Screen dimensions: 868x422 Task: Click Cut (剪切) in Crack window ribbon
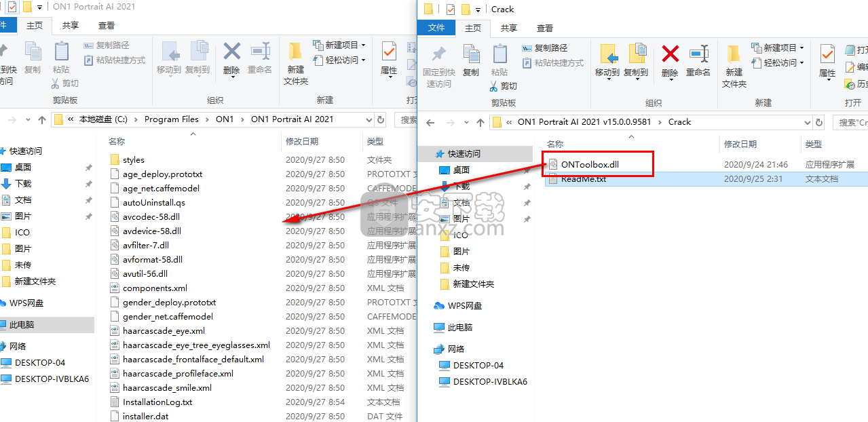pyautogui.click(x=504, y=86)
